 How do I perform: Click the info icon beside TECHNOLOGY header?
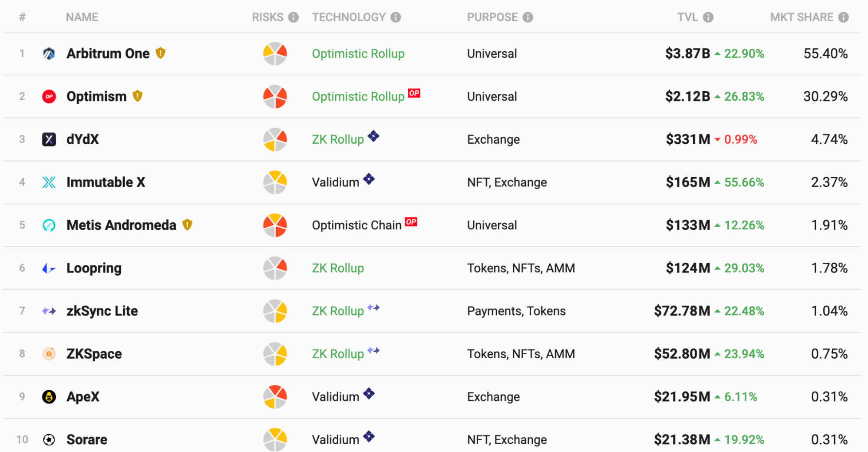click(396, 17)
